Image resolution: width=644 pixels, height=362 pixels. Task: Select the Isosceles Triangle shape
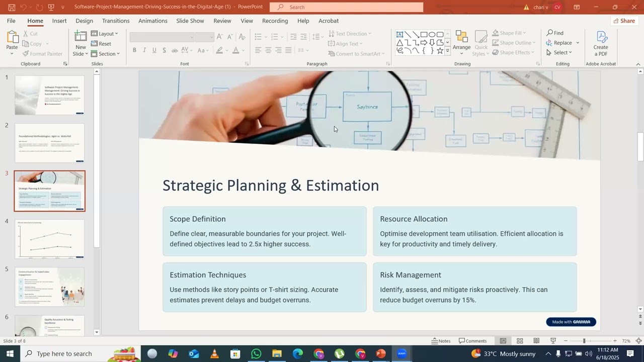[400, 43]
